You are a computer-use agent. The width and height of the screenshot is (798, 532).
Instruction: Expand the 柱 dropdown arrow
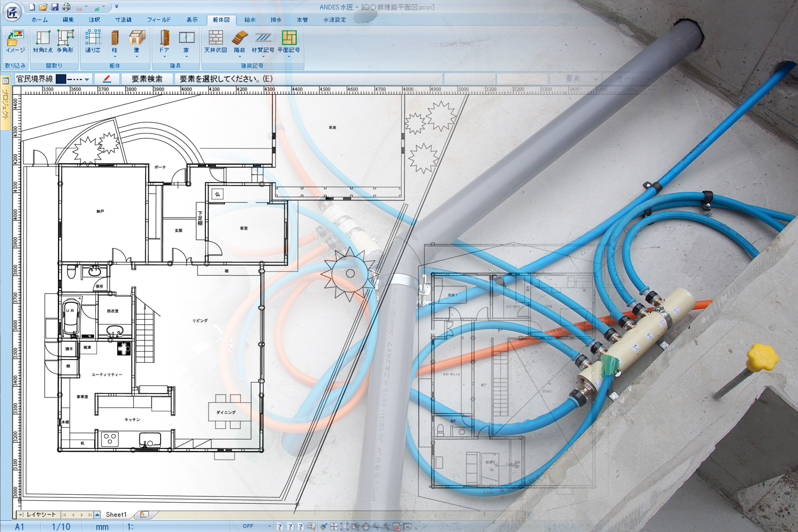click(114, 56)
